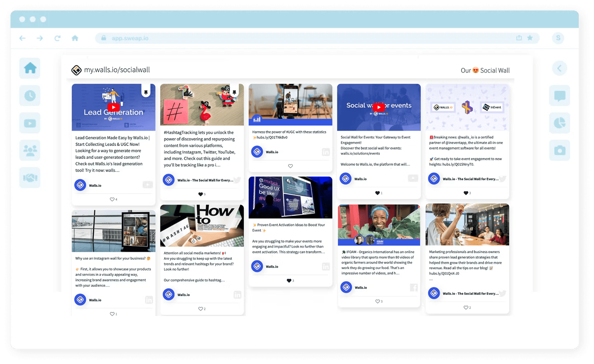Click the camera icon on right panel
594x364 pixels.
(x=559, y=150)
